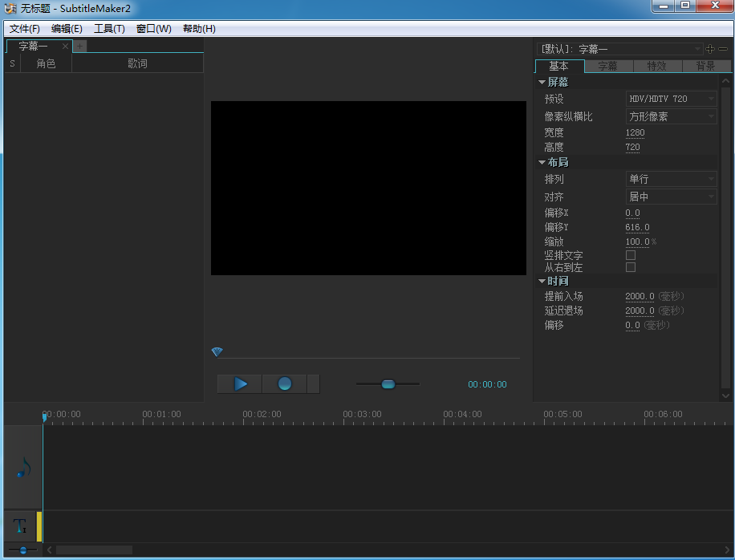This screenshot has height=560, width=735.
Task: Open the 预设 HDV/HDTV 720 dropdown
Action: (671, 99)
